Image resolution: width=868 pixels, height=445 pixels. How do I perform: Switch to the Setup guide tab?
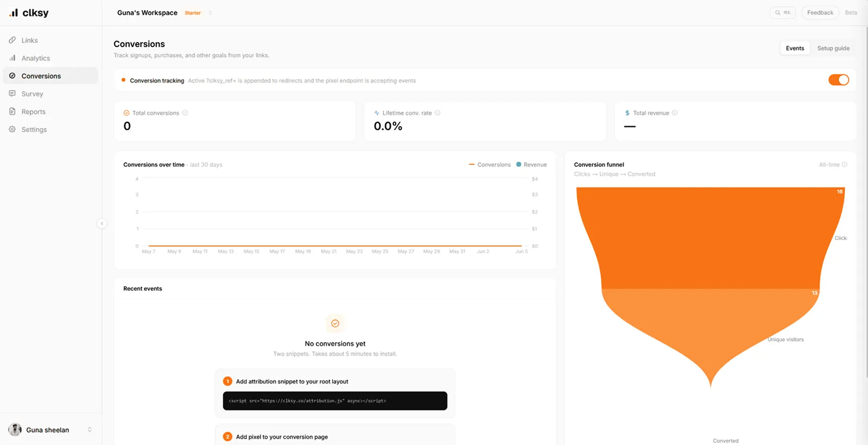pos(833,48)
